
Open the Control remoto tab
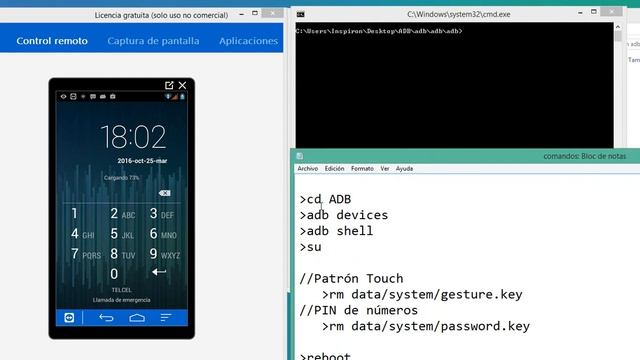tap(52, 41)
